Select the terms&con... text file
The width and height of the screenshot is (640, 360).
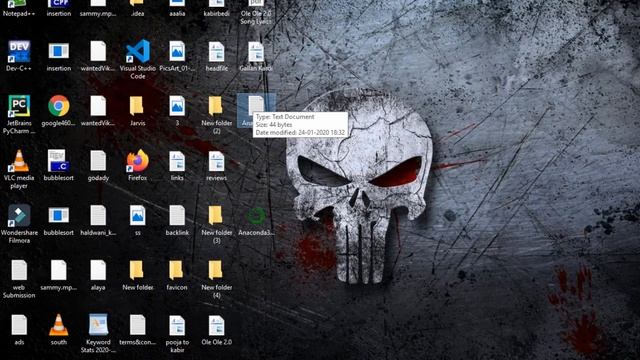pyautogui.click(x=138, y=330)
